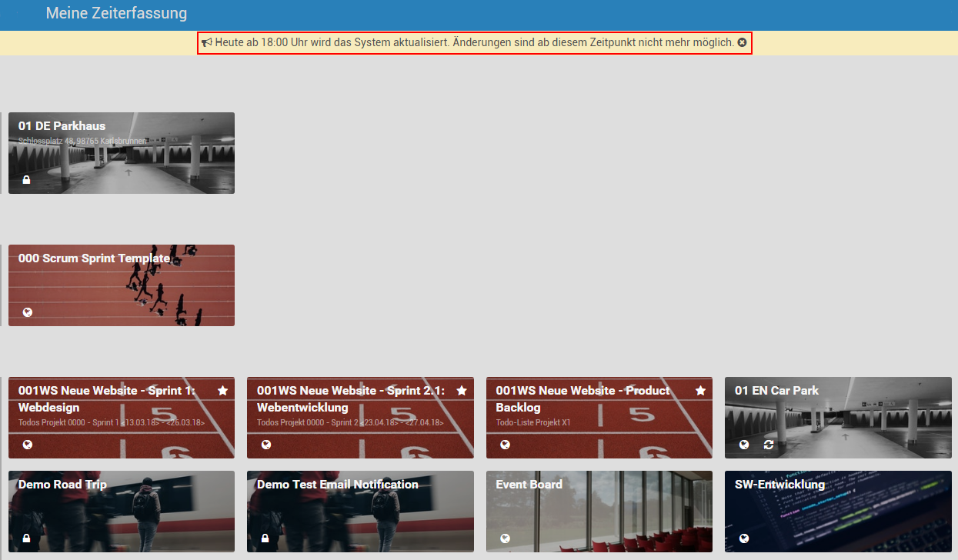Viewport: 958px width, 560px height.
Task: Click the globe icon on Sprint 1: Webdesign
Action: tap(28, 445)
